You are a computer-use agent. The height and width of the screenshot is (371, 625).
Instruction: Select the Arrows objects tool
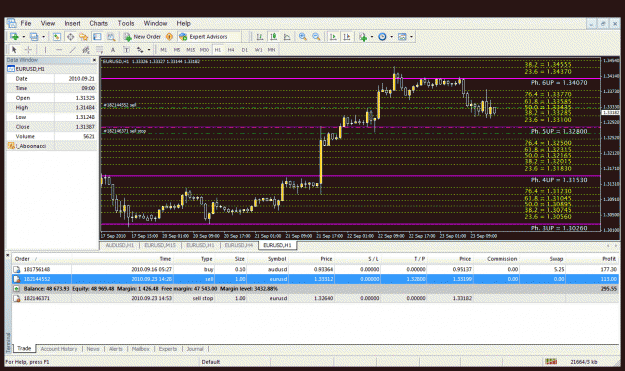(x=140, y=50)
